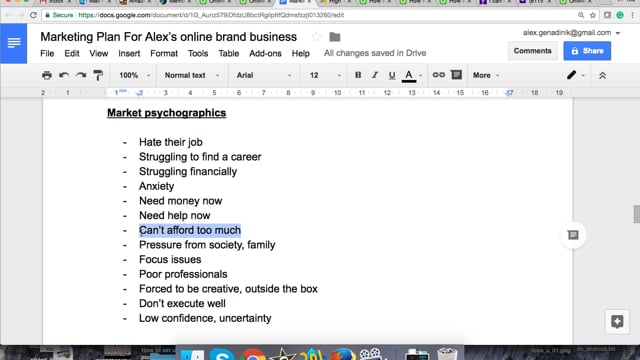Click the browser address bar URL
This screenshot has height=360, width=640.
pos(211,15)
